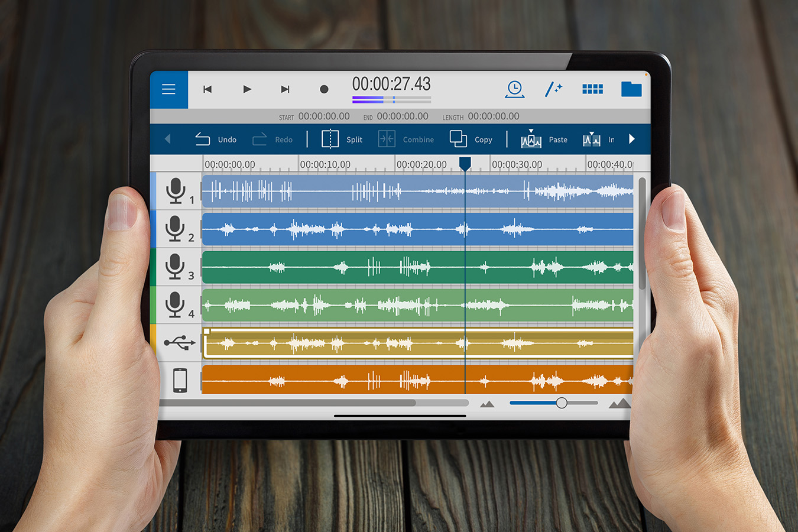The width and height of the screenshot is (798, 532).
Task: Open the magic wand effects tool
Action: click(x=553, y=89)
